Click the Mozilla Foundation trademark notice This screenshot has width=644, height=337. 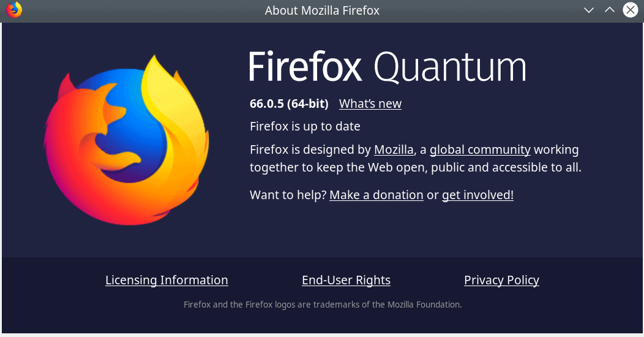(323, 305)
